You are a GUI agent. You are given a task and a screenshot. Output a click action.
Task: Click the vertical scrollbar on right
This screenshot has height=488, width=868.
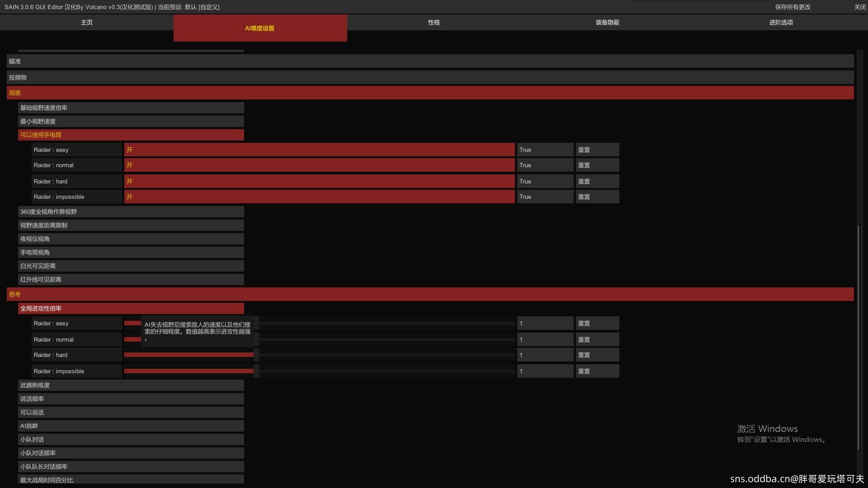(x=859, y=337)
